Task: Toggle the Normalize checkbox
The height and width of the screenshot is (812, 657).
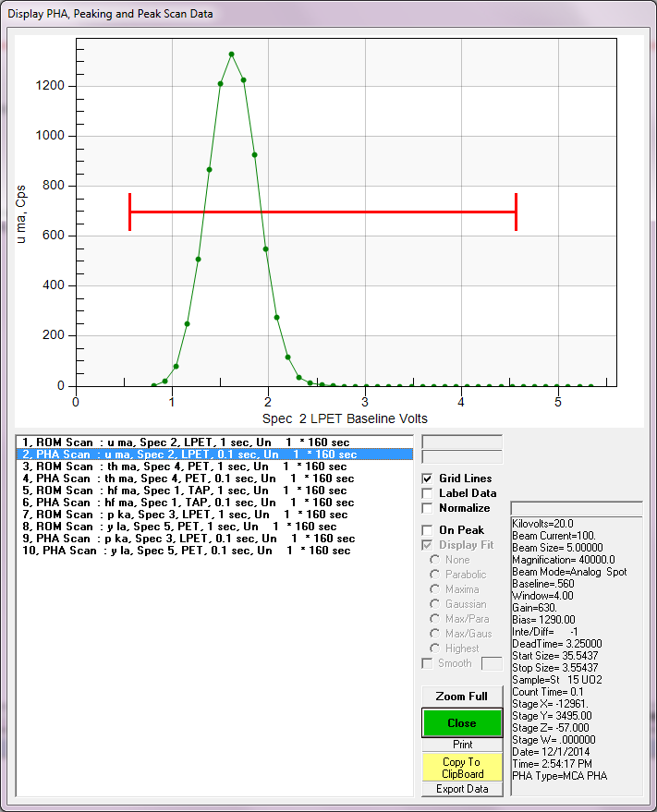Action: pos(428,508)
